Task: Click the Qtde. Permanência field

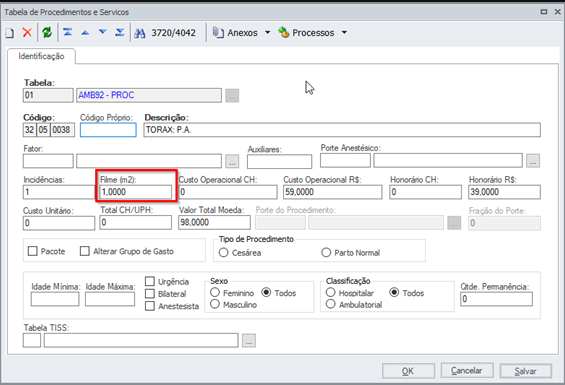Action: click(496, 299)
